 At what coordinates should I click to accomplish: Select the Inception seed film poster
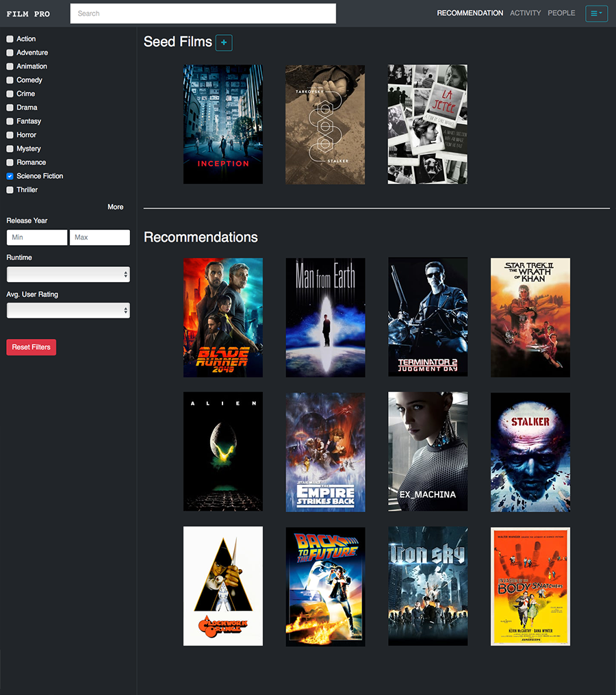point(223,124)
